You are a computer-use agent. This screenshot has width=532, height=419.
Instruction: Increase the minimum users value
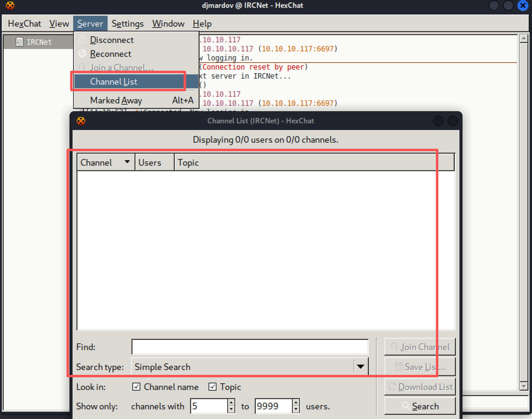231,403
